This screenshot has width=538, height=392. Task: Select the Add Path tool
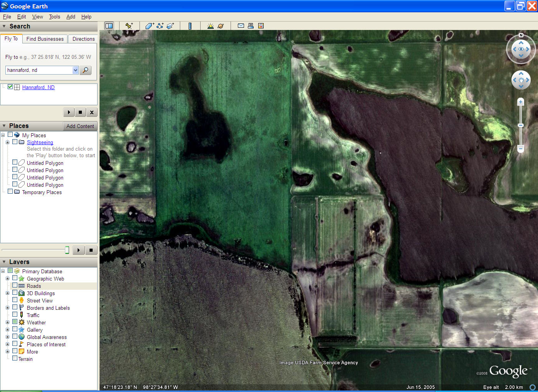point(160,26)
